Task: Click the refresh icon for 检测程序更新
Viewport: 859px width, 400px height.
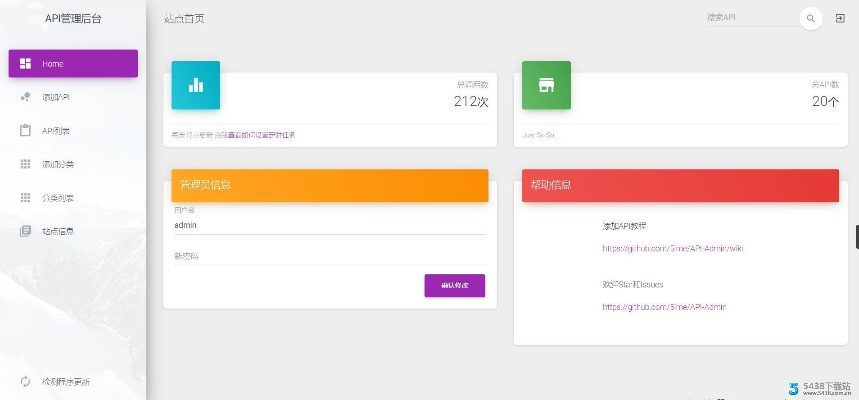Action: click(25, 382)
